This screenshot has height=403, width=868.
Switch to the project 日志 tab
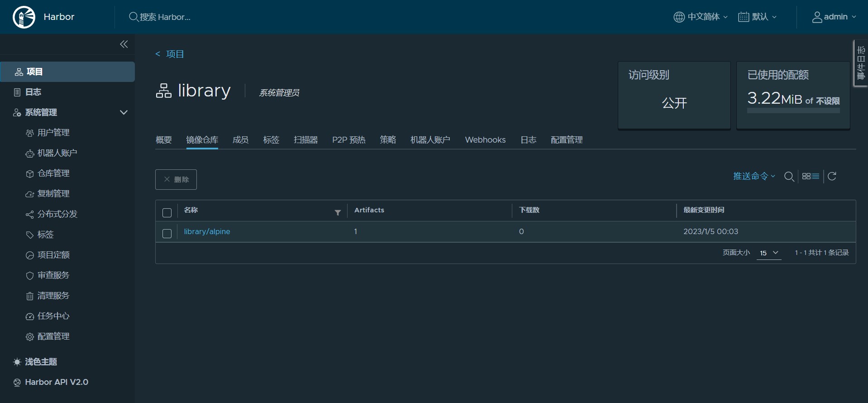tap(528, 140)
